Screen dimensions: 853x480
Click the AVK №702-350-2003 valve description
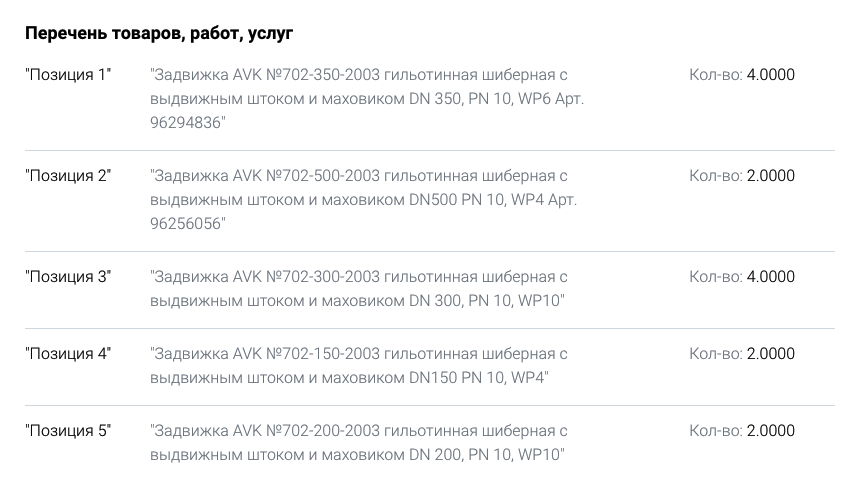point(367,99)
